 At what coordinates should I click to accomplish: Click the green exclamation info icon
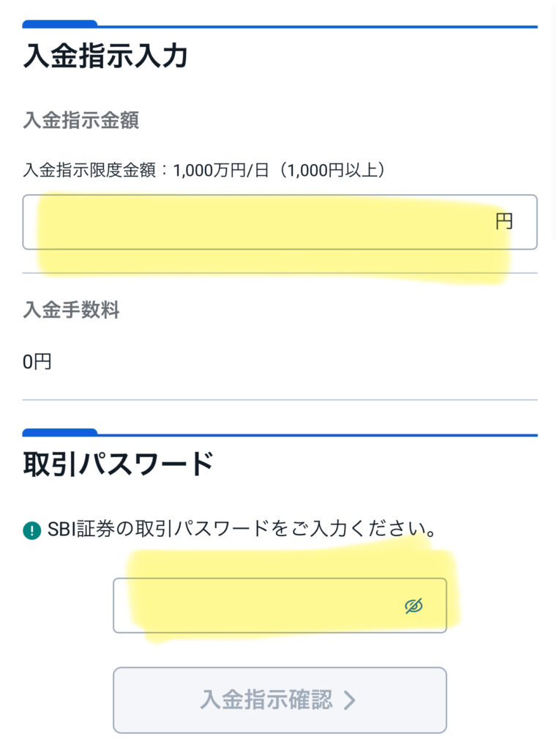click(x=31, y=530)
